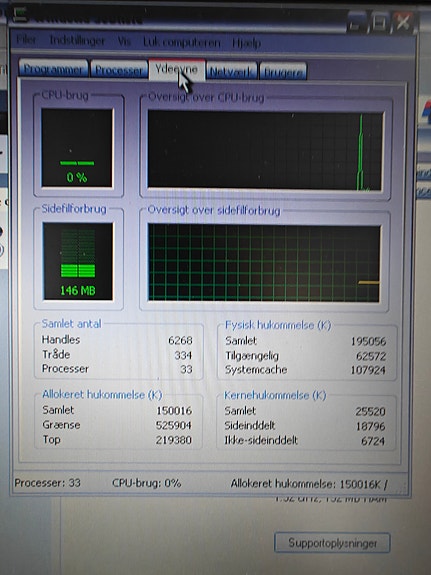The image size is (431, 575).
Task: Open the Indstillinger menu
Action: 77,41
